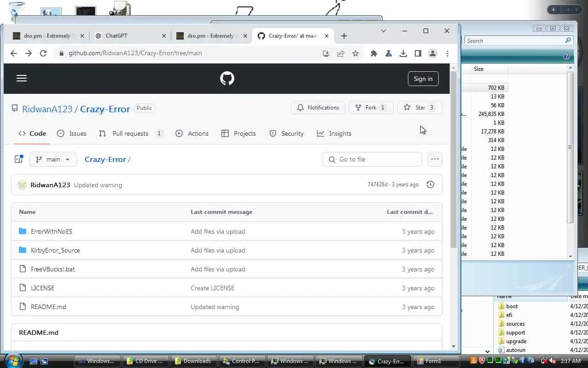Go forward in browser history
The height and width of the screenshot is (368, 588).
28,53
